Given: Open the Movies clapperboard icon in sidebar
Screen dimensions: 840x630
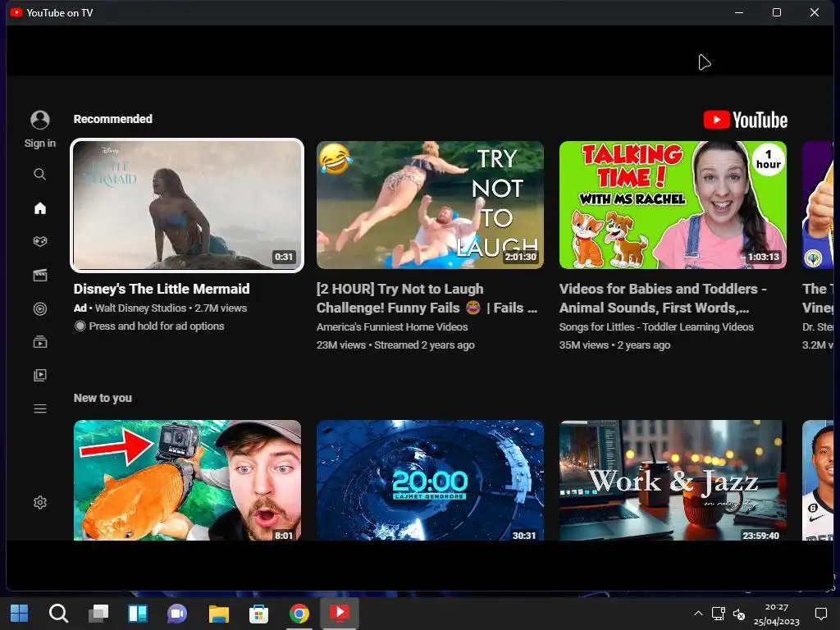Looking at the screenshot, I should click(x=40, y=276).
